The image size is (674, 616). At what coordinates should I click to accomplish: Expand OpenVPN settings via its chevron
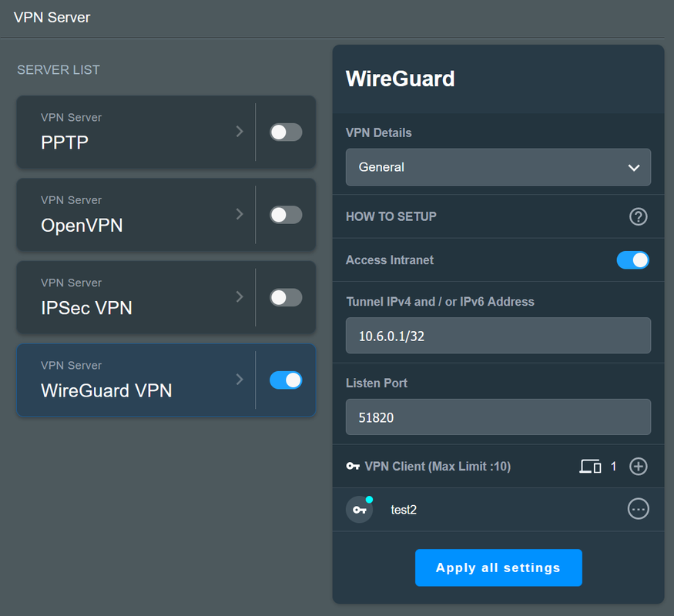click(240, 214)
